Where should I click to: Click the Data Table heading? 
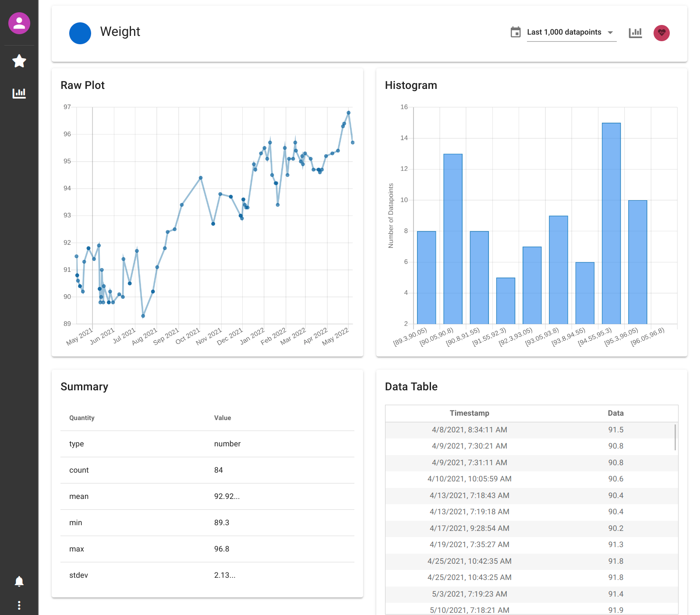click(x=411, y=387)
